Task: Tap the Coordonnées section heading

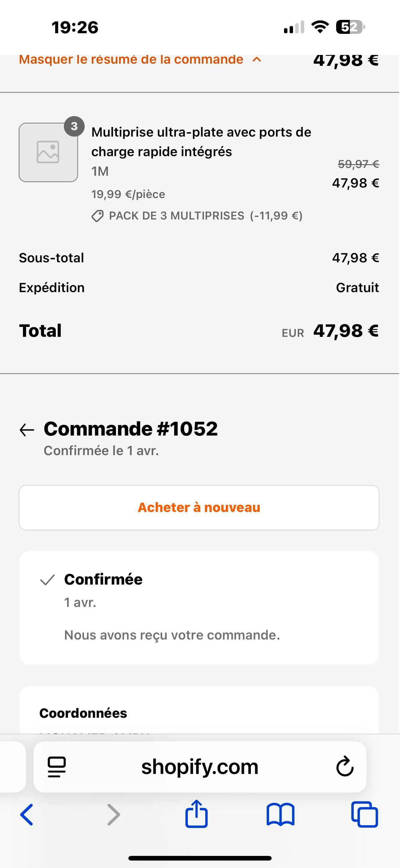Action: click(x=83, y=713)
